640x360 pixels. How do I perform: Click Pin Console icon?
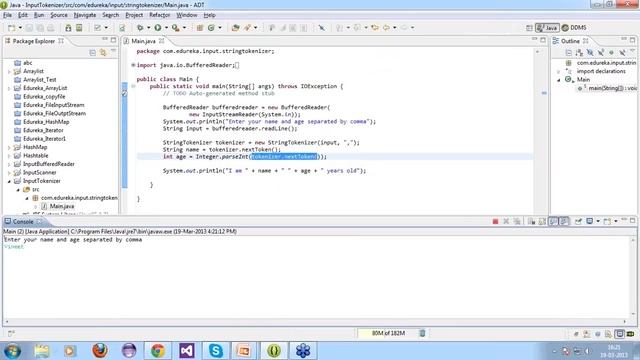pyautogui.click(x=578, y=221)
